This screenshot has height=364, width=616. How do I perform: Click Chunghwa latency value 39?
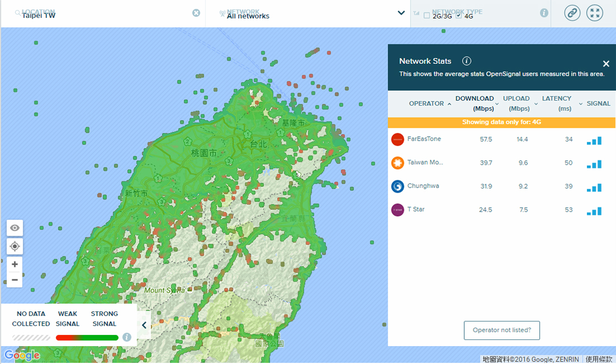pyautogui.click(x=568, y=186)
